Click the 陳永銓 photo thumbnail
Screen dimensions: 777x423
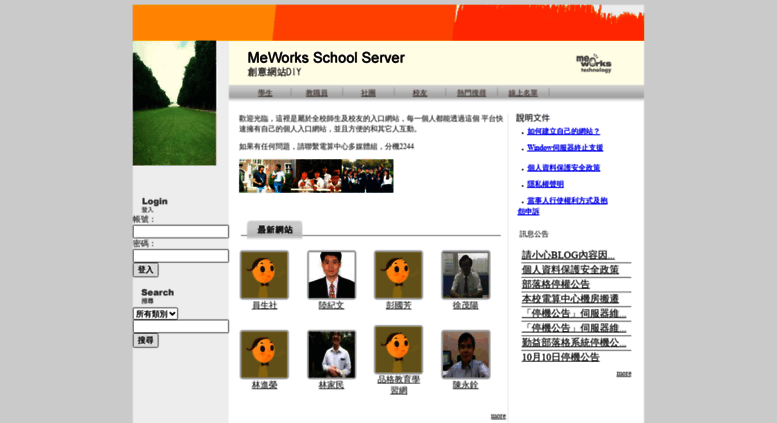pos(466,355)
